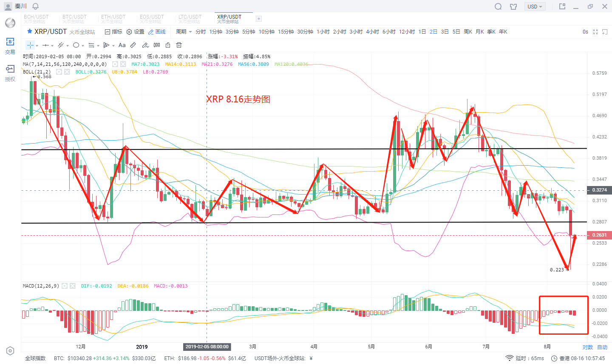Open BOLL indicator settings gear
Image resolution: width=612 pixels, height=364 pixels.
click(59, 72)
